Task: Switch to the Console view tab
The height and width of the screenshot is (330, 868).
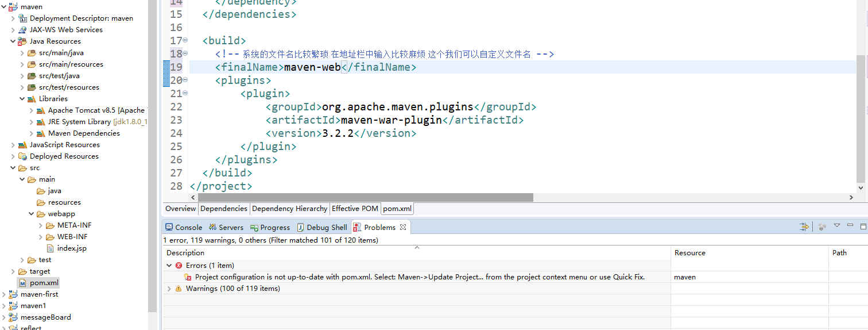Action: (184, 227)
